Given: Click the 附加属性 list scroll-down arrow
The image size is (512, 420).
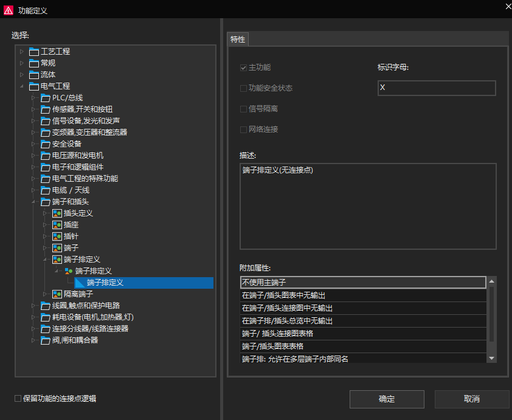Looking at the screenshot, I should click(491, 359).
